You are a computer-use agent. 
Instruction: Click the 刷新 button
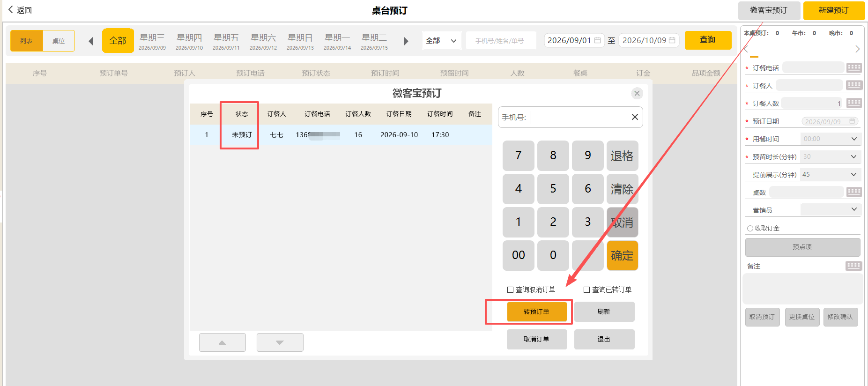tap(604, 312)
